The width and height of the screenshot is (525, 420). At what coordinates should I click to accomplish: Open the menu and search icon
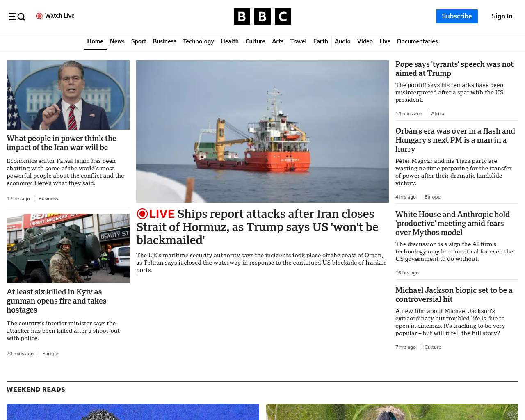17,16
